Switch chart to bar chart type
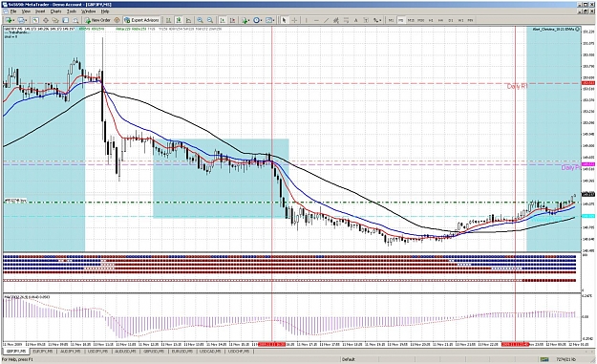 (x=168, y=20)
